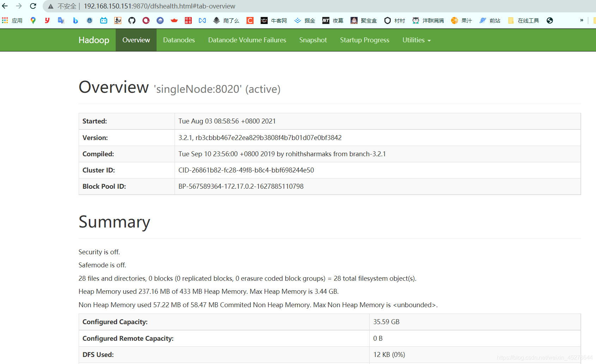Open the Bilibili TV bookmark
596x364 pixels.
pos(104,20)
